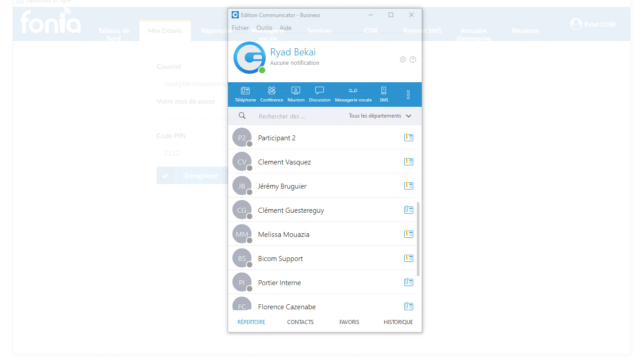This screenshot has width=644, height=362.
Task: Open Messagerie vocale in Communicator toolbar
Action: [x=353, y=94]
